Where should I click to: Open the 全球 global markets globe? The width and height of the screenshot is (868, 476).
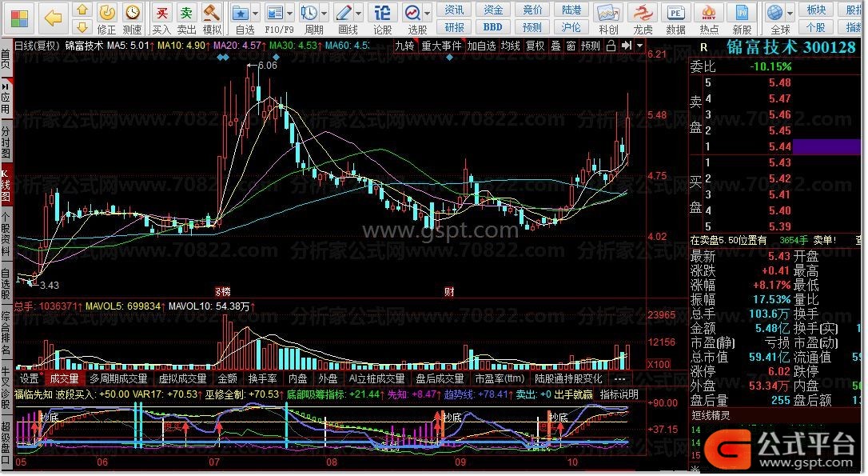click(x=775, y=13)
